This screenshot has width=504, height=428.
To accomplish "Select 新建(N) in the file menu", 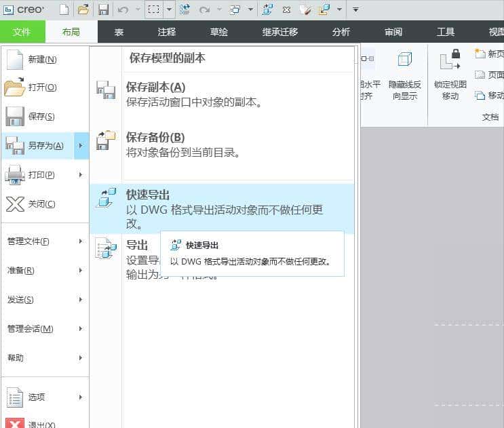I will click(45, 60).
